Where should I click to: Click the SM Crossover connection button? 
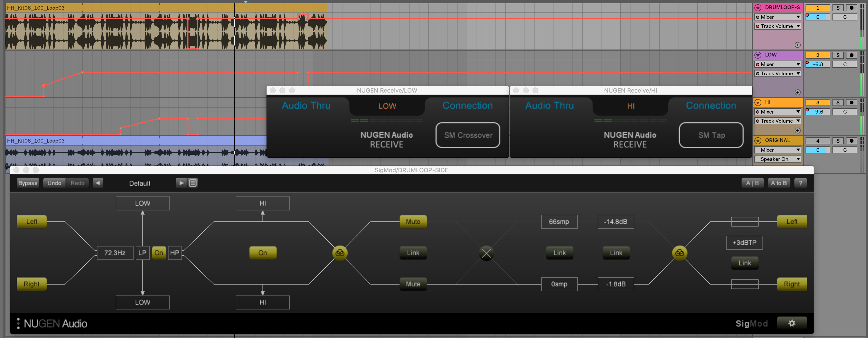point(468,135)
